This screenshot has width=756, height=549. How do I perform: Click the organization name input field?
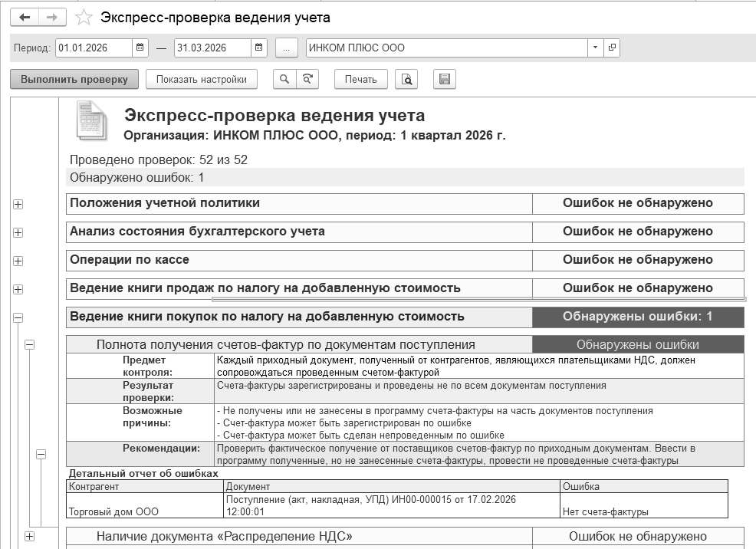[447, 48]
